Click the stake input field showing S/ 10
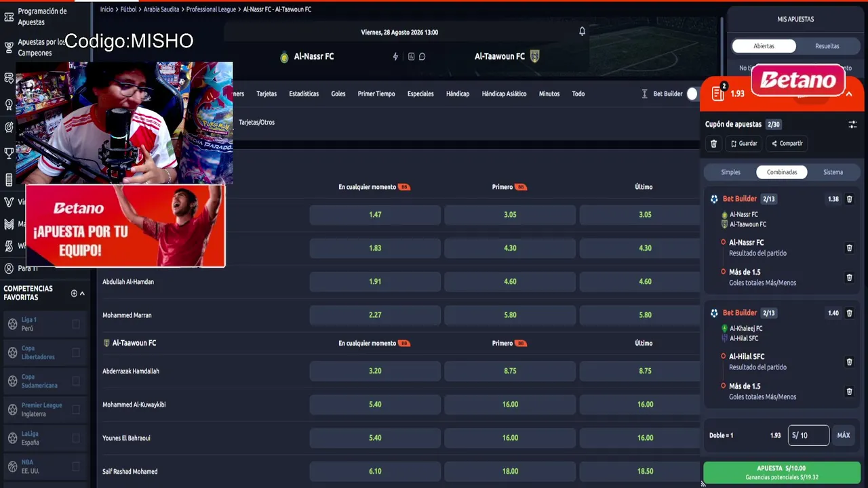This screenshot has width=868, height=488. click(808, 435)
